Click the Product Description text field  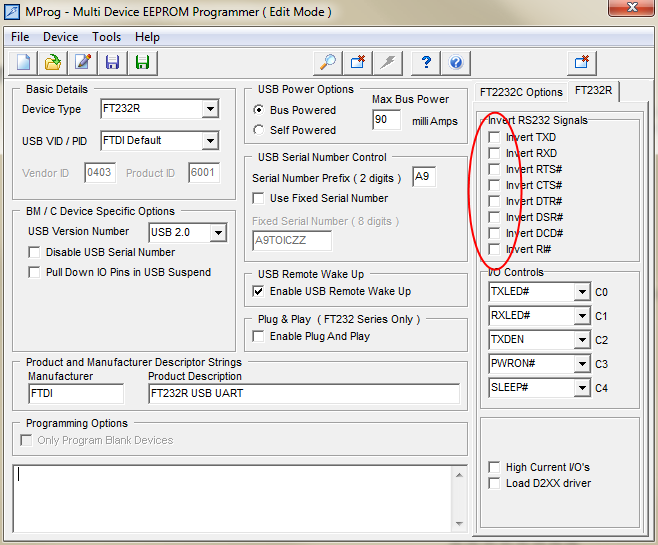click(x=304, y=394)
